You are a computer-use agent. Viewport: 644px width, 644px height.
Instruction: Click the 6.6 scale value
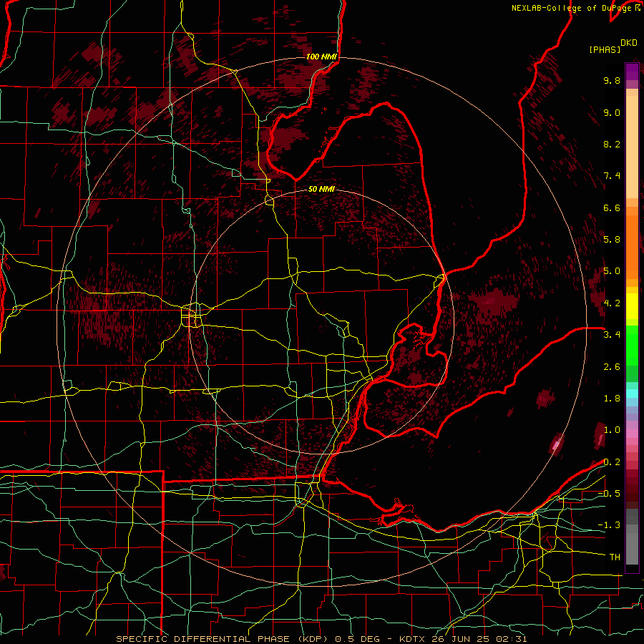tap(612, 208)
